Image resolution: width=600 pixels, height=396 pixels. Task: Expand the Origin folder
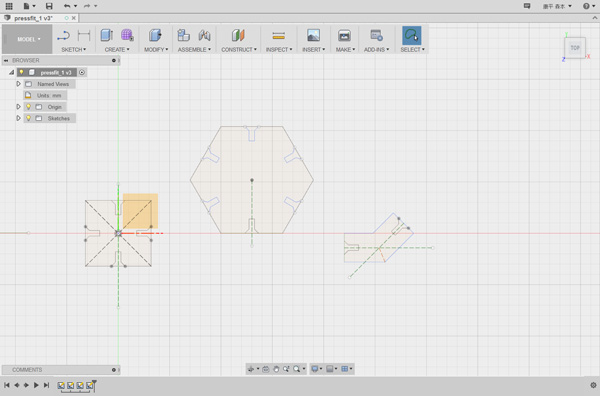(18, 107)
